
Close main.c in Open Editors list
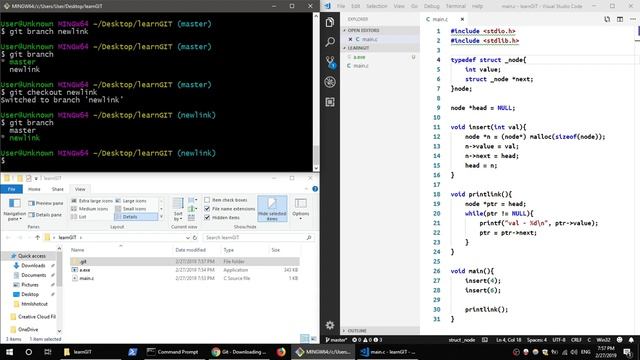(x=350, y=39)
